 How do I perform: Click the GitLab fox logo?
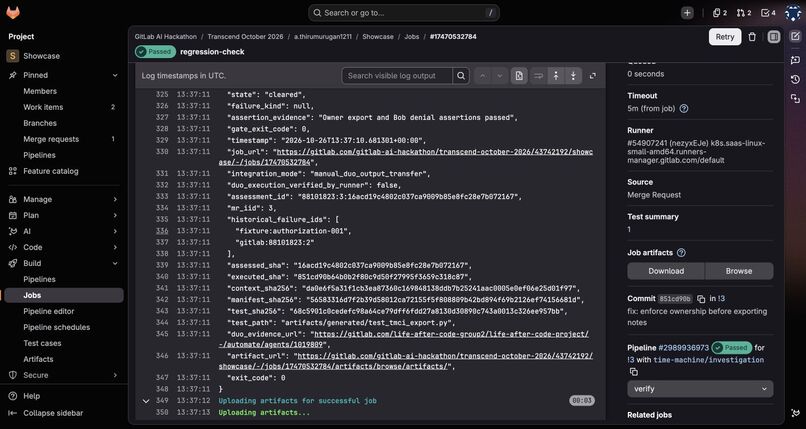13,13
